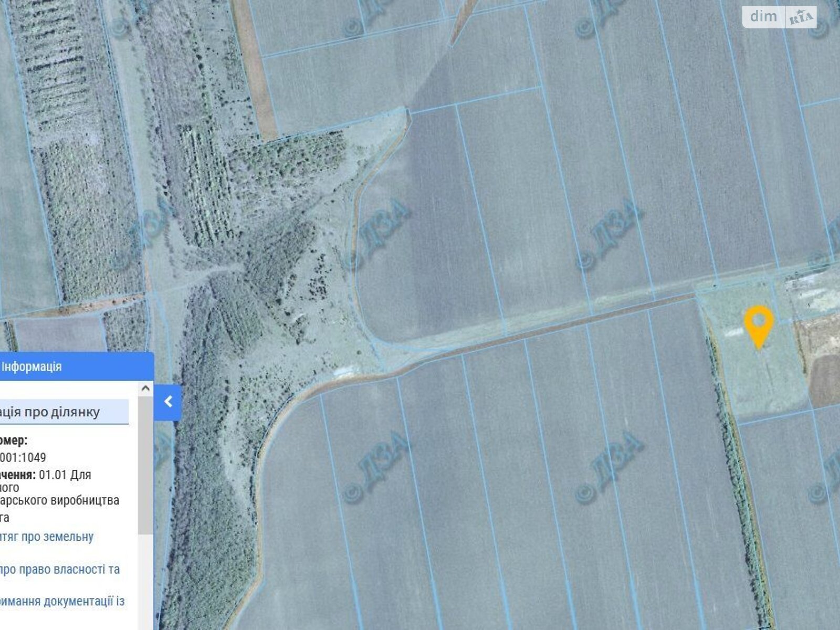Screen dimensions: 840x630
Task: Click the scrollbar track below the thumb
Action: point(145,577)
